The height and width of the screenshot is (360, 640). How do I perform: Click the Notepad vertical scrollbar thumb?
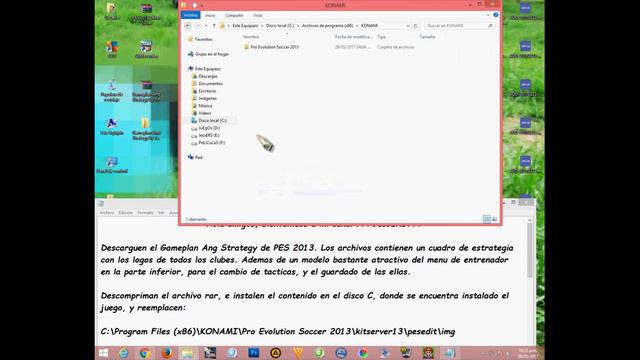[529, 250]
